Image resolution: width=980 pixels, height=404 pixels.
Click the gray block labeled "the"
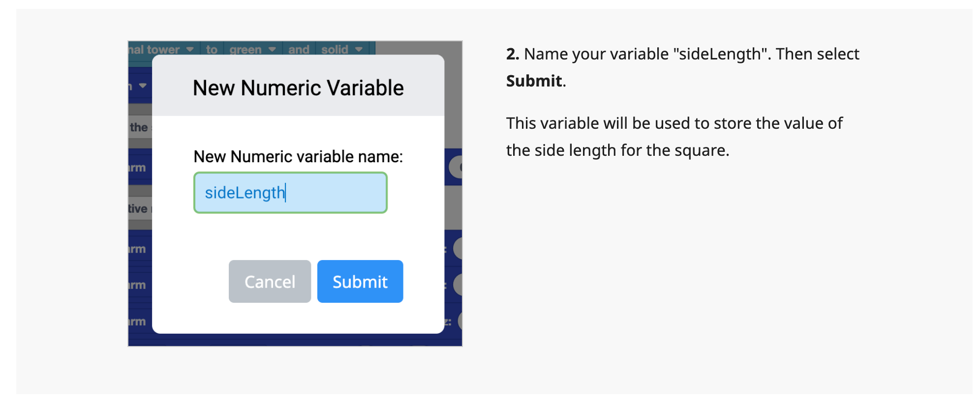[x=138, y=127]
